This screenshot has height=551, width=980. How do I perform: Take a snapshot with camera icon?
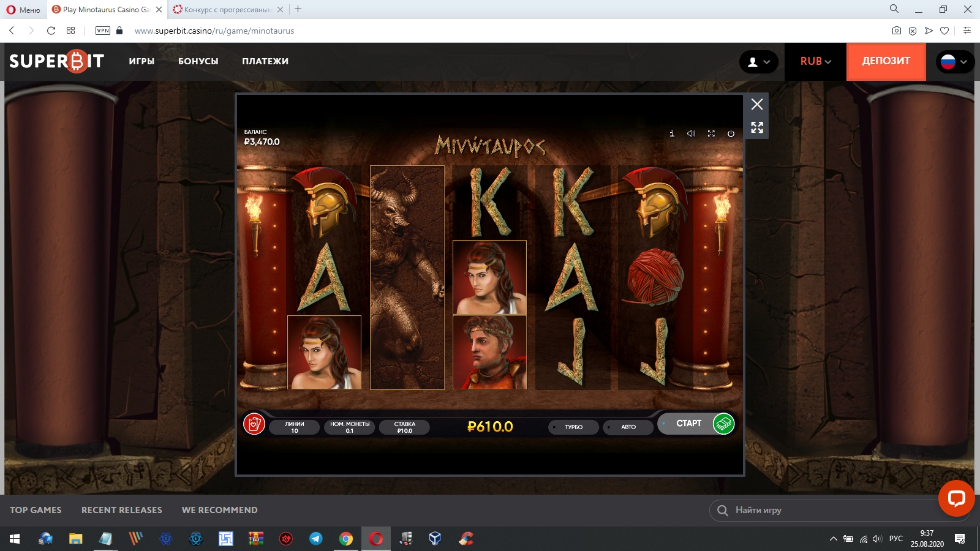pos(897,31)
